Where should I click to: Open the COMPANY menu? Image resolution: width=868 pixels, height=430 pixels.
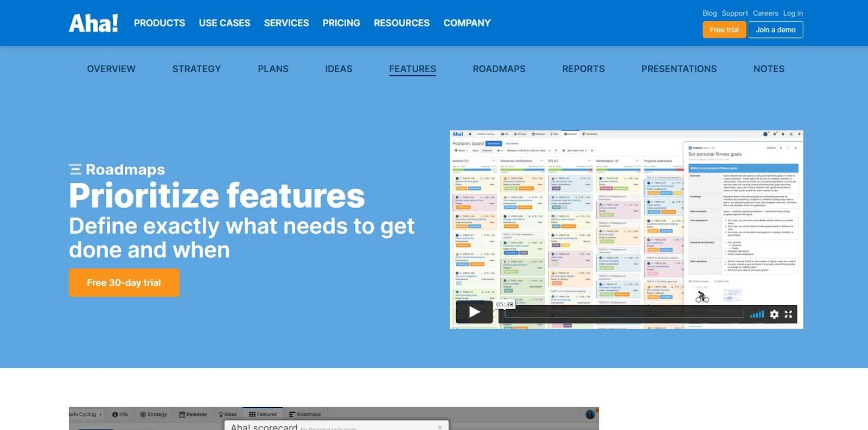pos(467,23)
